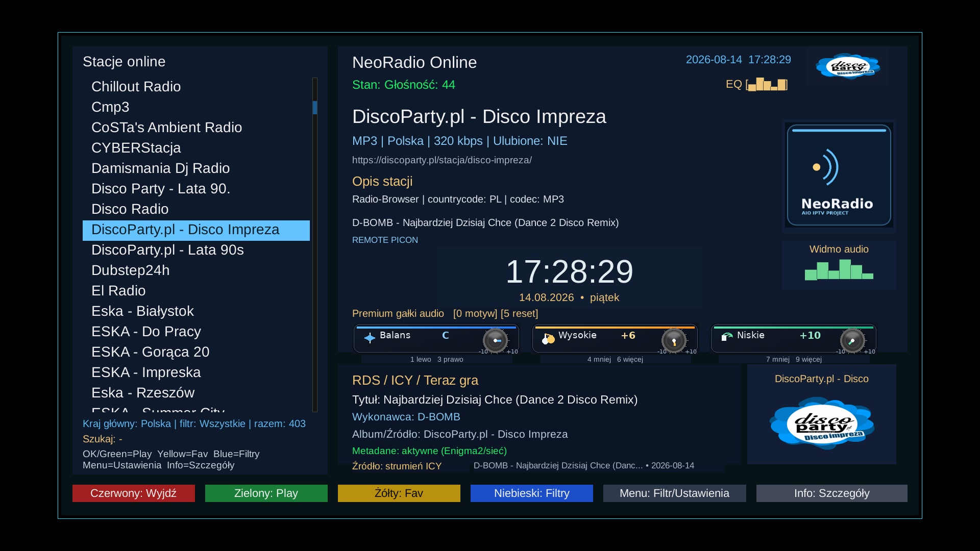Select Damismania Dj Radio

point(196,168)
